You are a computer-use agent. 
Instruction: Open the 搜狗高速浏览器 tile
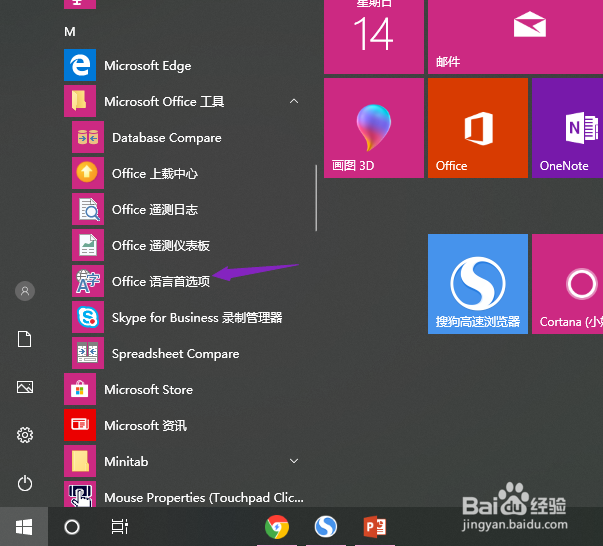tap(478, 284)
